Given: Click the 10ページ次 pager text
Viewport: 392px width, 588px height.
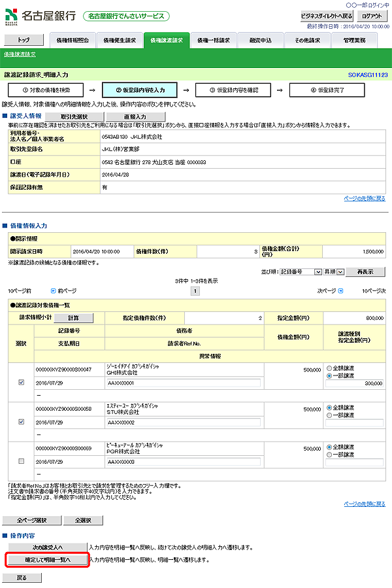Looking at the screenshot, I should (374, 291).
